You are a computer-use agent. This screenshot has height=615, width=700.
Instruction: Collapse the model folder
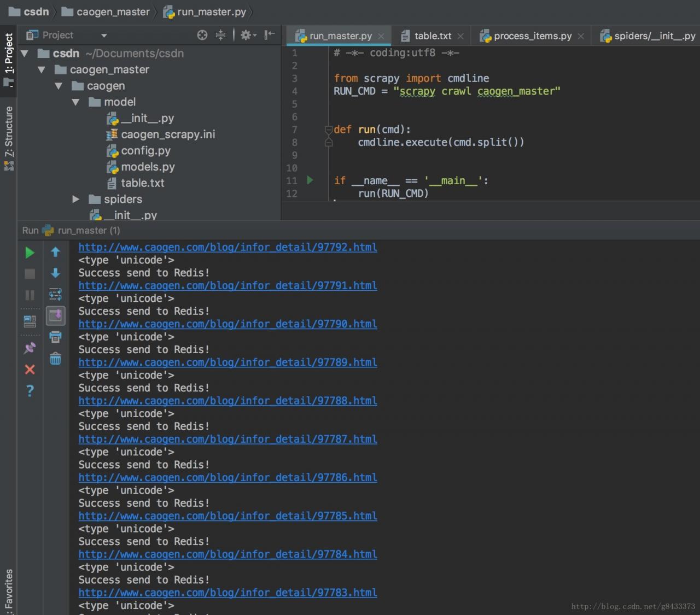76,102
